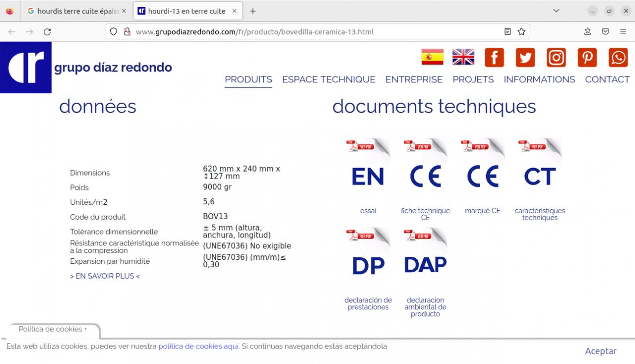Close the Google search tab
This screenshot has width=635, height=364.
(x=124, y=11)
